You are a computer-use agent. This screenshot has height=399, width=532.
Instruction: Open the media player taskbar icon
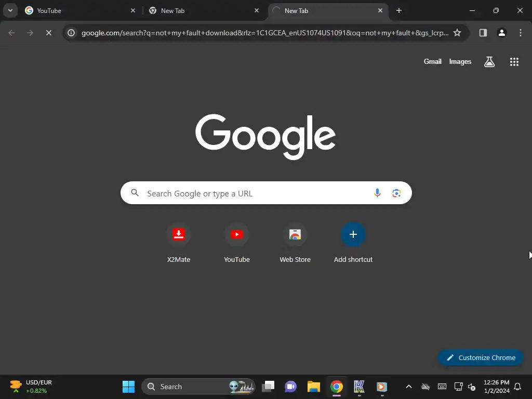[382, 387]
